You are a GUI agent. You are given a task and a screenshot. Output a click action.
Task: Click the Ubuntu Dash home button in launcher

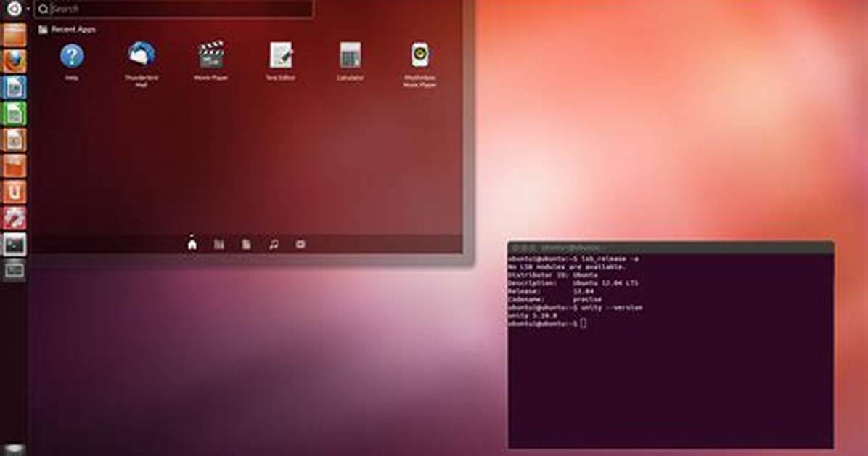[x=14, y=8]
